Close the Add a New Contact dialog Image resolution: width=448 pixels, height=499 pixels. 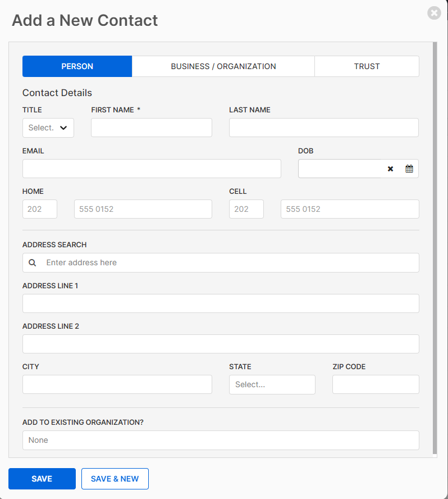pos(434,13)
